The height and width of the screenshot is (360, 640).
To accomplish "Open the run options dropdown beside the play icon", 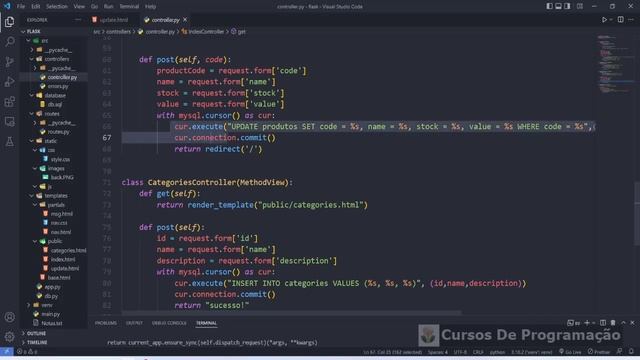I will coord(611,20).
